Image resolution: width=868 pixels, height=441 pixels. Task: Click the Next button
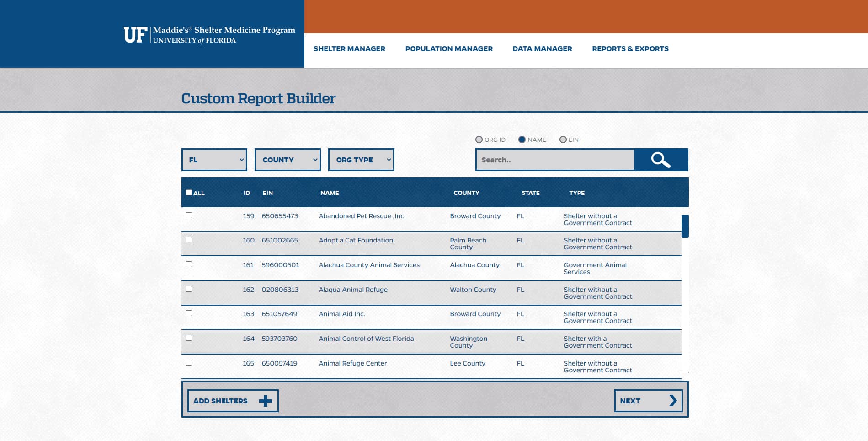648,401
